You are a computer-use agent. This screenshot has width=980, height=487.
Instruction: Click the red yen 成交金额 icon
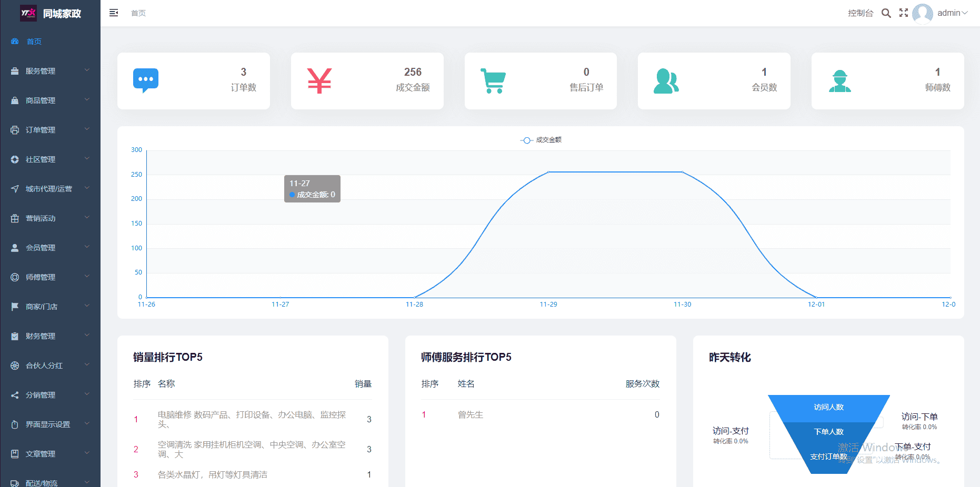click(319, 81)
